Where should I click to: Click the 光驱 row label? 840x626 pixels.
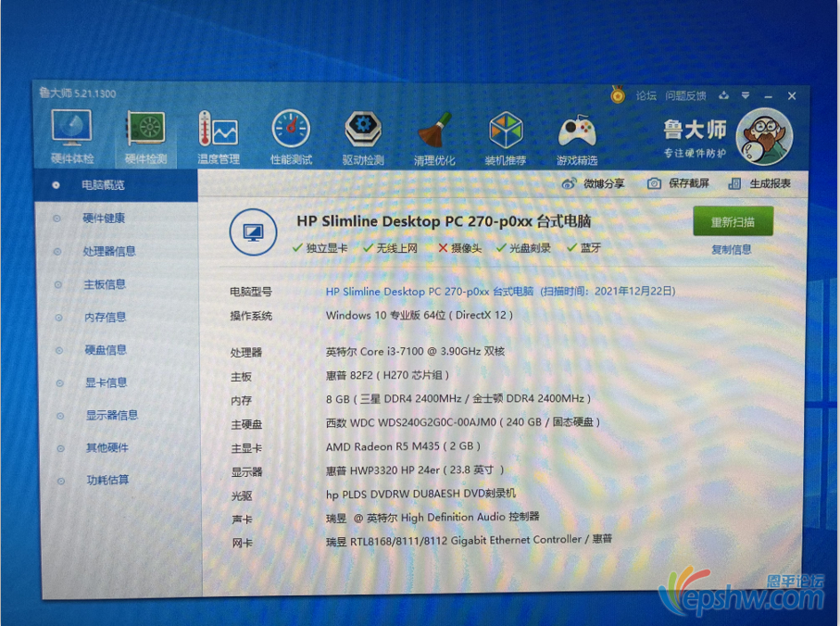pyautogui.click(x=242, y=495)
